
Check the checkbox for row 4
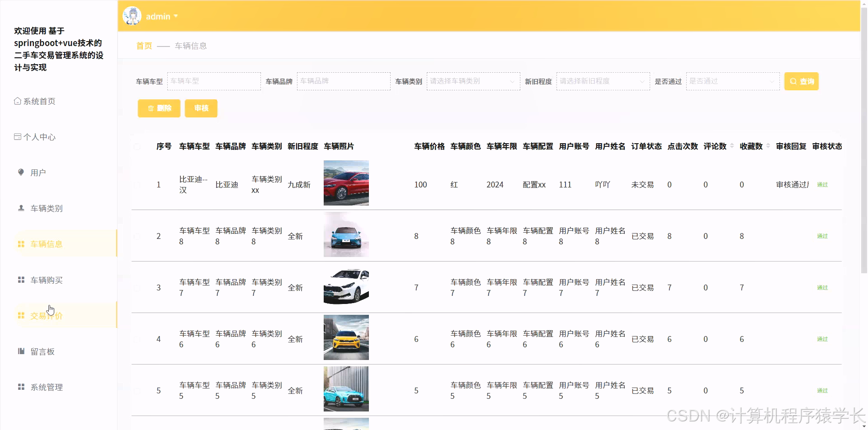pos(137,339)
